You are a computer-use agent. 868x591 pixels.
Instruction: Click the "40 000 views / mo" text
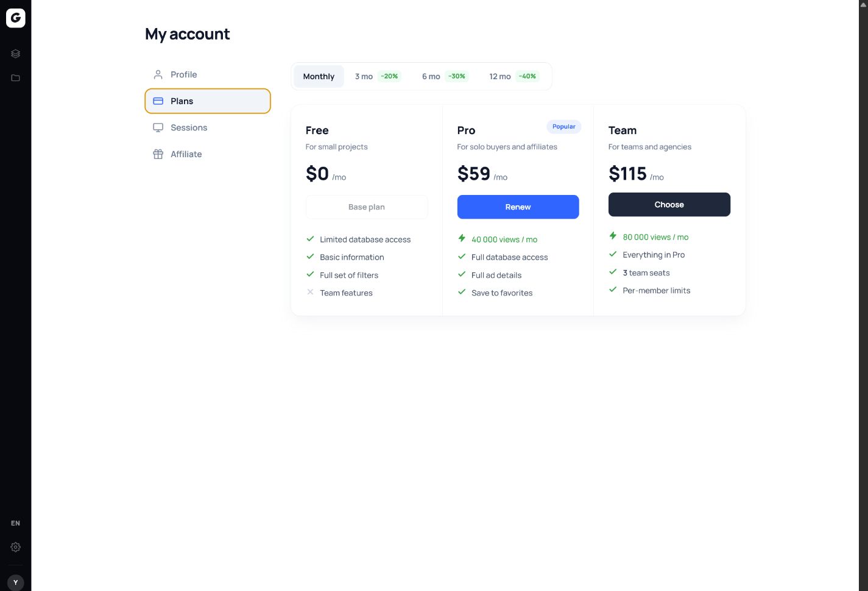[x=504, y=239]
